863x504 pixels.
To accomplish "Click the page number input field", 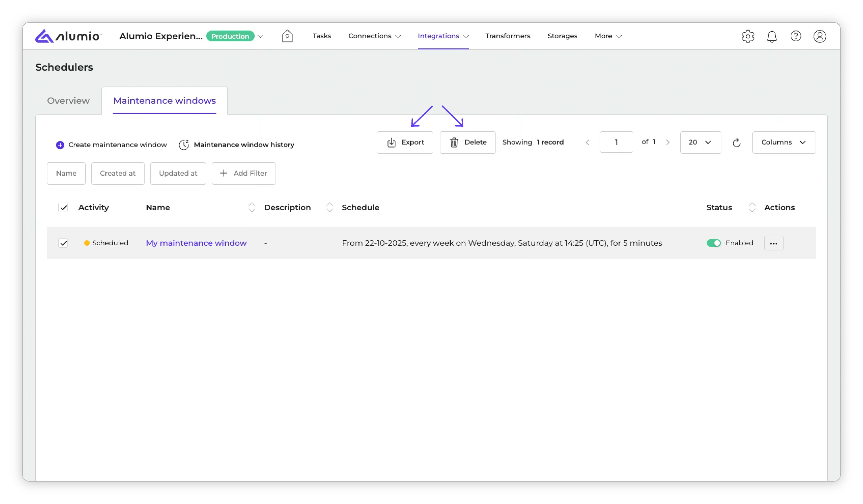I will click(616, 142).
